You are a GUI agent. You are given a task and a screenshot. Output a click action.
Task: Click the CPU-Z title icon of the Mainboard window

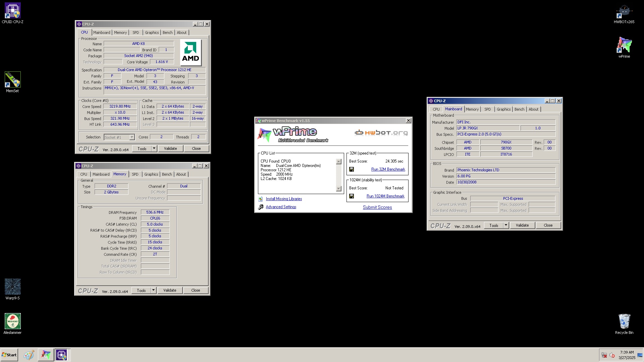(431, 101)
